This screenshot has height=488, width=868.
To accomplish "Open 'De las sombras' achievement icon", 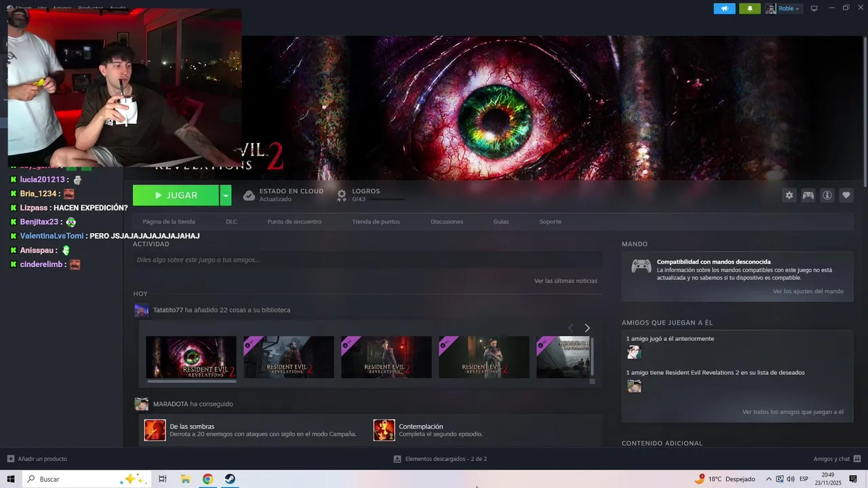I will pos(155,430).
